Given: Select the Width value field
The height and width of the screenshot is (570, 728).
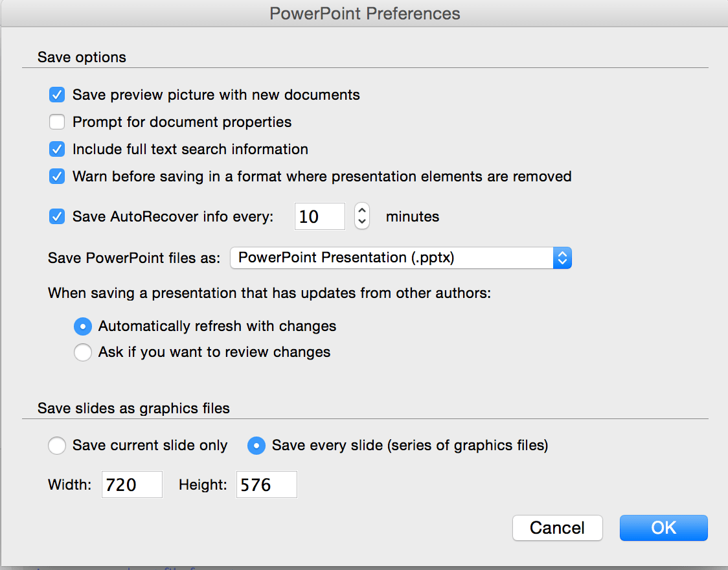Looking at the screenshot, I should [131, 484].
